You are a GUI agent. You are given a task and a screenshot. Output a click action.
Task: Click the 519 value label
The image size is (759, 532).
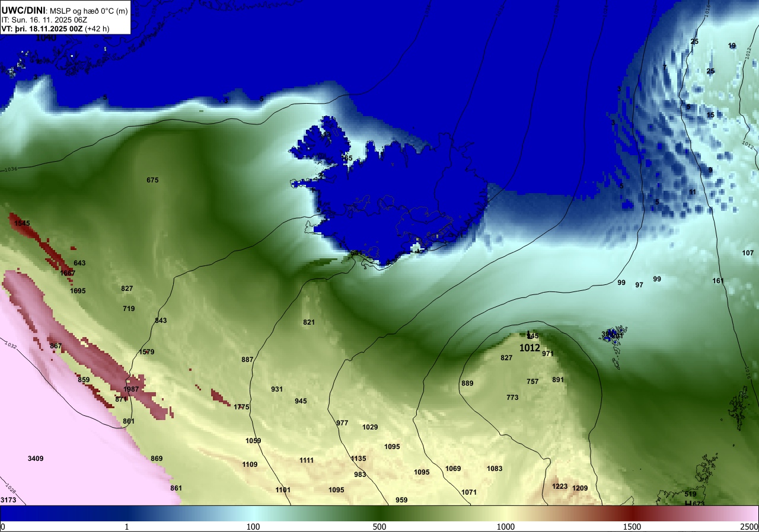coord(690,494)
